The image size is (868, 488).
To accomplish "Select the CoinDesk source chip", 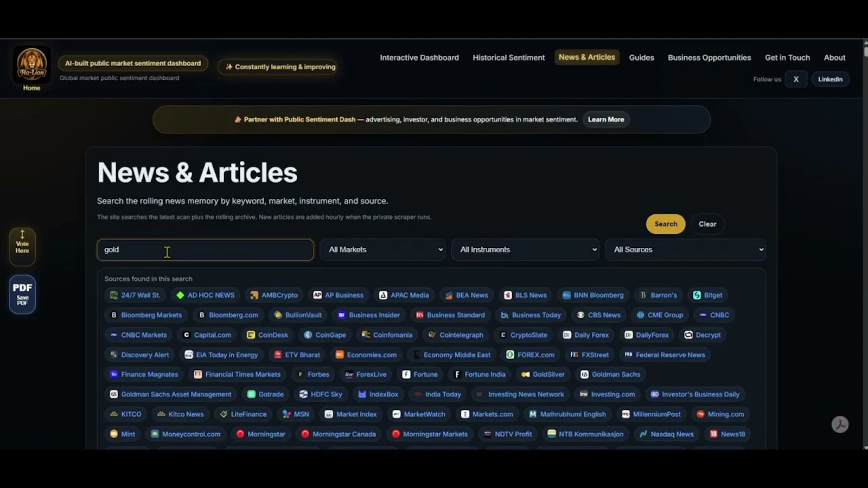I will (267, 335).
